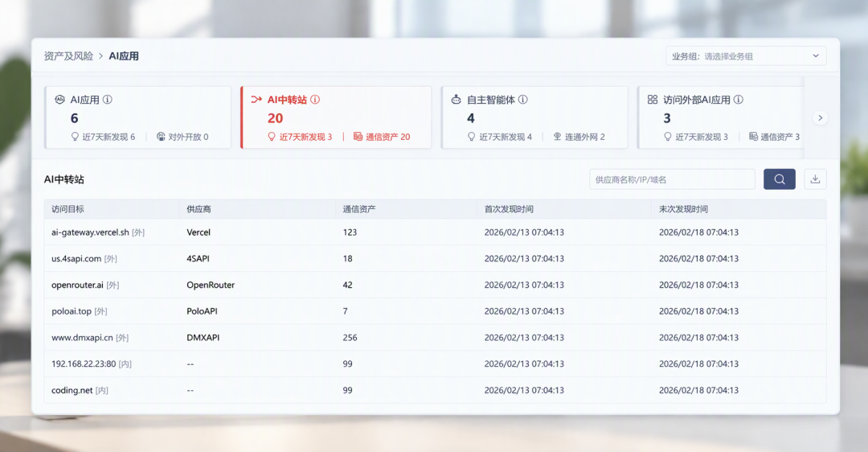Click Vercel supplier cell
The width and height of the screenshot is (868, 452).
tap(199, 232)
